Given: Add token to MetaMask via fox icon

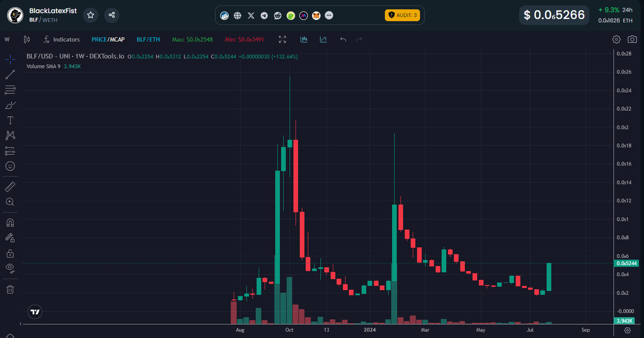Looking at the screenshot, I should 317,16.
